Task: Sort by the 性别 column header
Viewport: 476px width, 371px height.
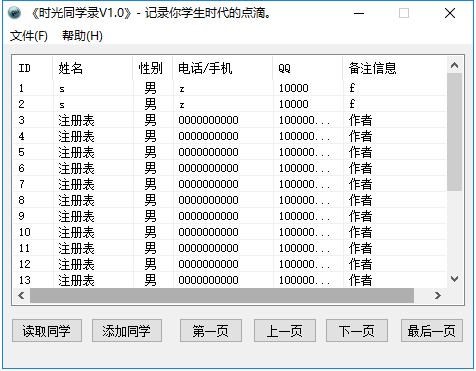Action: pos(152,68)
